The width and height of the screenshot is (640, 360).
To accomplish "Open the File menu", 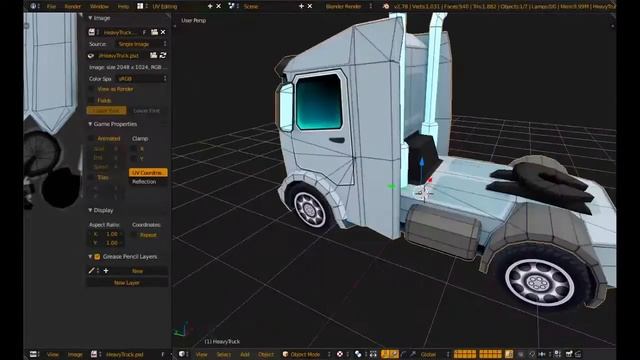I will [x=51, y=6].
